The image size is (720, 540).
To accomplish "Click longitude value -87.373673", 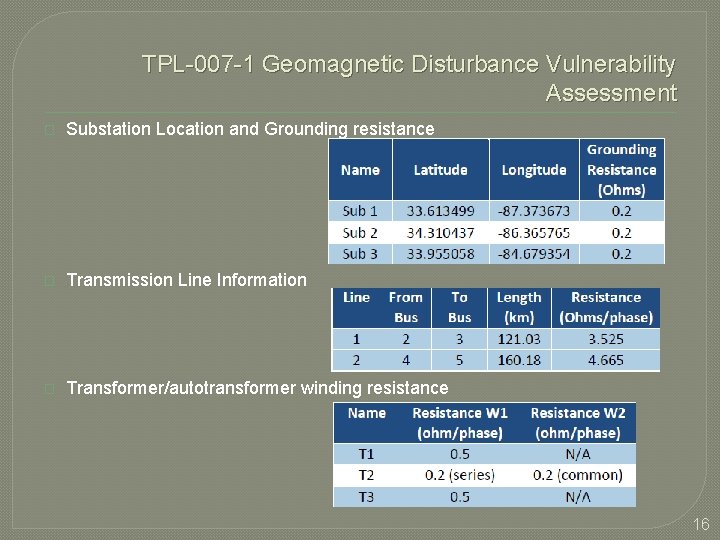I will point(534,211).
